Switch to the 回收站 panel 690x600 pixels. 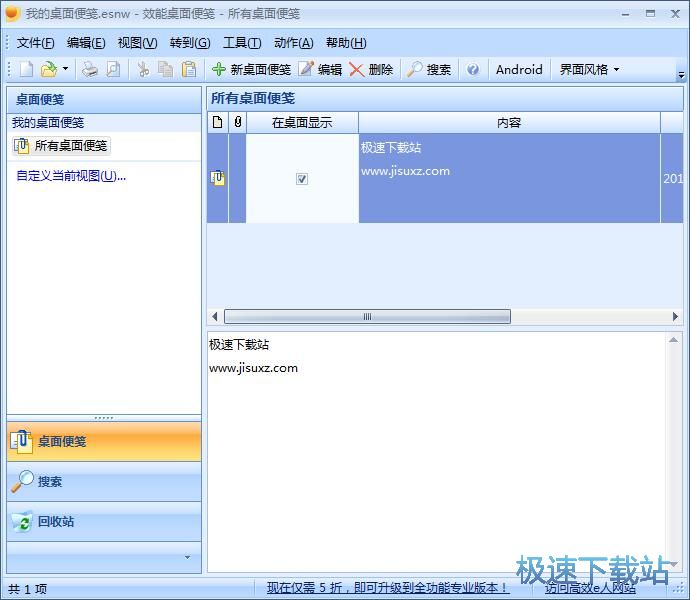pos(56,521)
